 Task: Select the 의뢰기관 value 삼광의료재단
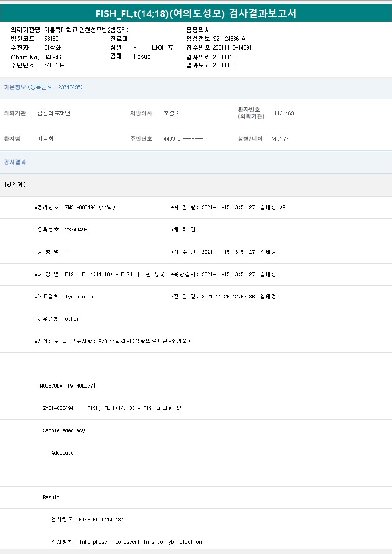click(54, 113)
